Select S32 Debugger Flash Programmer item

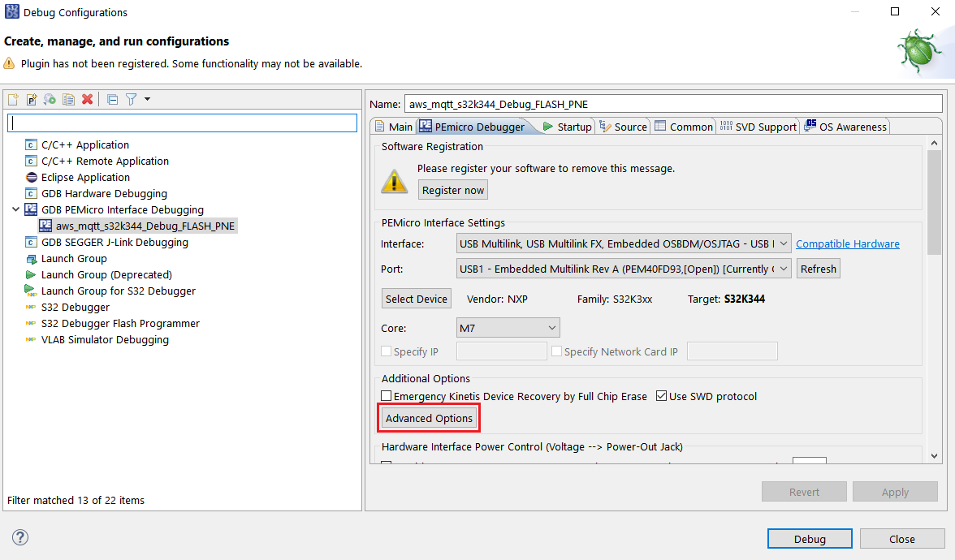120,323
